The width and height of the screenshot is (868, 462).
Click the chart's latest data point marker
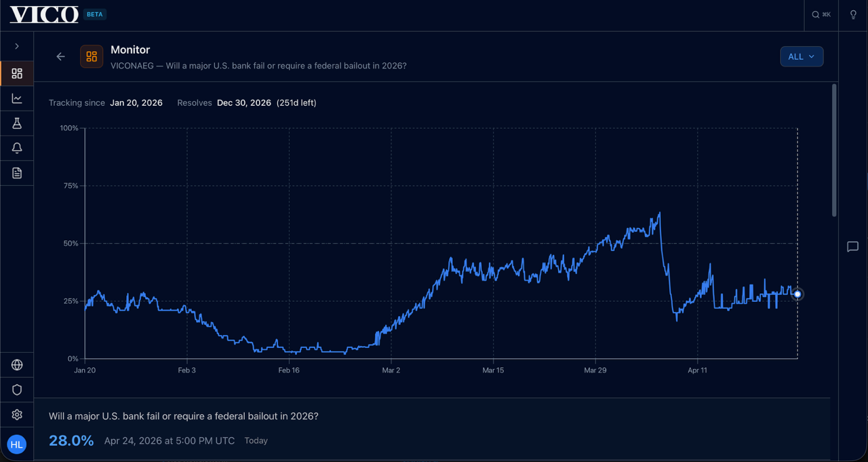point(797,294)
